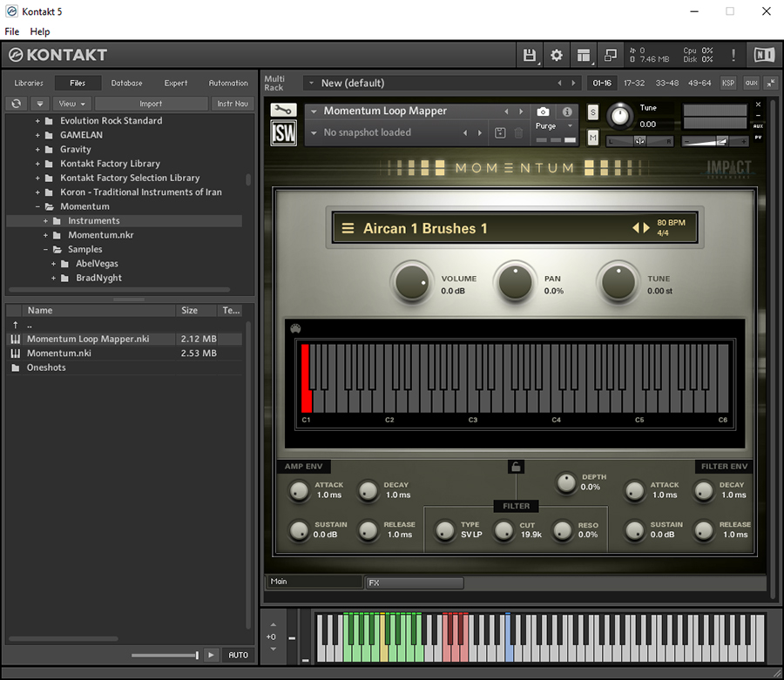
Task: Click the palette icon above loop keyboard
Action: pos(295,328)
